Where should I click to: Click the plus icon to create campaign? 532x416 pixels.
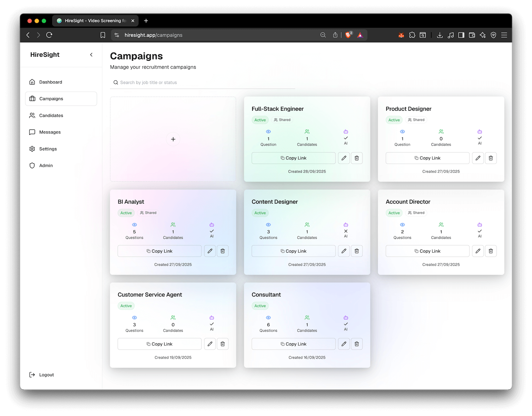coord(173,139)
